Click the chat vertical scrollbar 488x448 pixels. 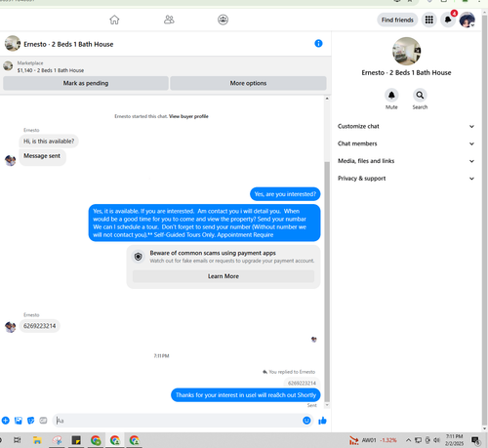click(x=327, y=281)
